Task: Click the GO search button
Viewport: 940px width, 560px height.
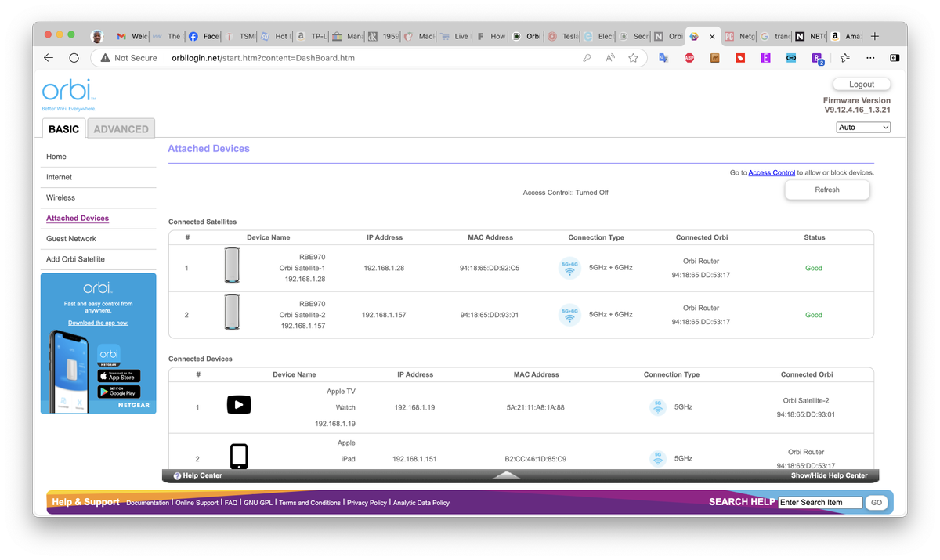Action: pos(877,503)
